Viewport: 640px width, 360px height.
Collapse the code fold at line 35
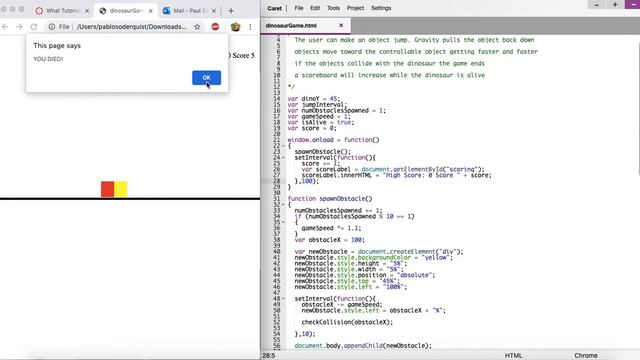[283, 222]
